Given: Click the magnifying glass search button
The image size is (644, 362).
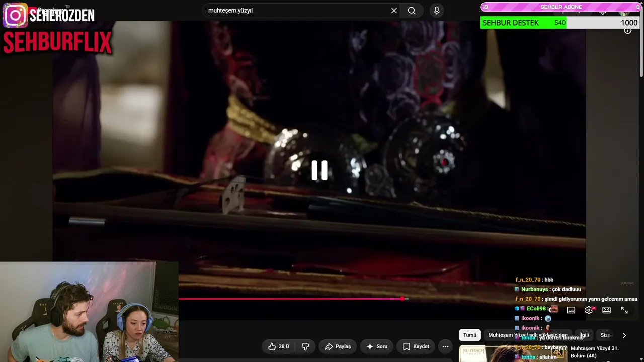Looking at the screenshot, I should click(412, 11).
